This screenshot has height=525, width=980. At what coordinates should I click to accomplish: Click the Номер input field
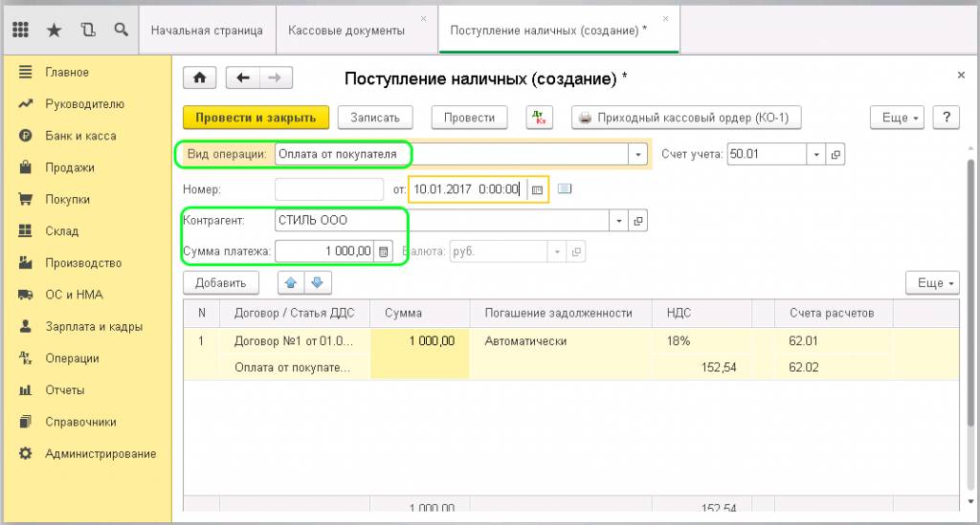[329, 189]
